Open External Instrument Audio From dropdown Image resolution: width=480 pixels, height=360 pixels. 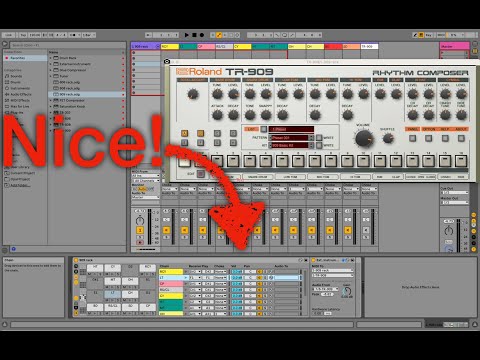pos(325,289)
